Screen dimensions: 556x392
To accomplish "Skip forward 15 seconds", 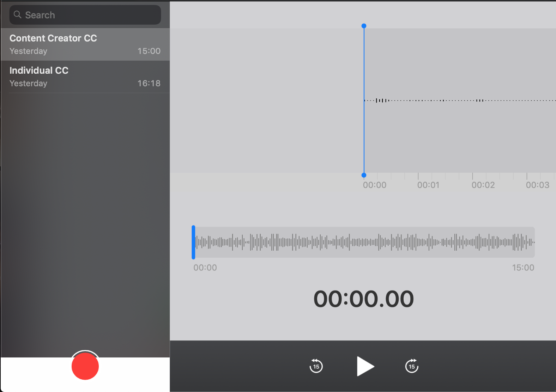I will (x=412, y=366).
